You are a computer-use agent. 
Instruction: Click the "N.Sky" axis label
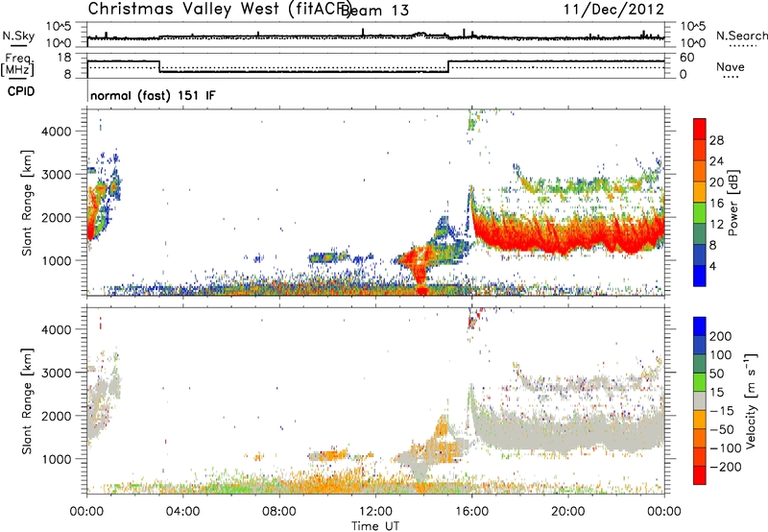click(18, 36)
